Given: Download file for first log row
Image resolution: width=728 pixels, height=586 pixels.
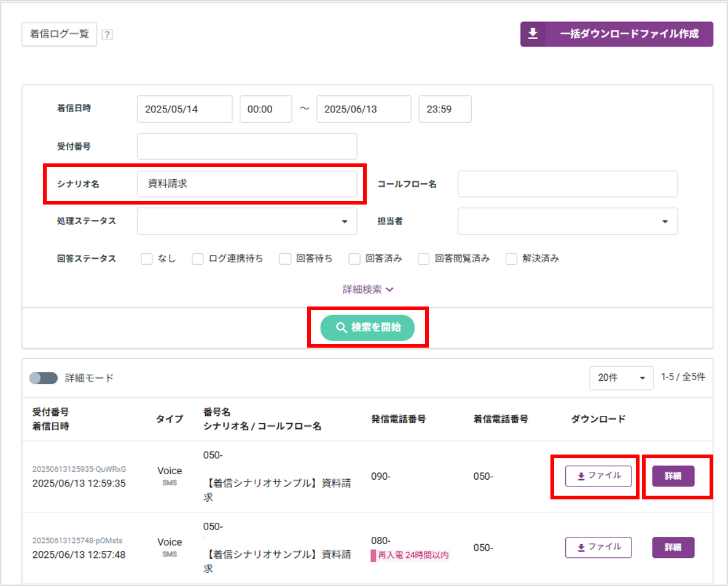Looking at the screenshot, I should point(598,476).
